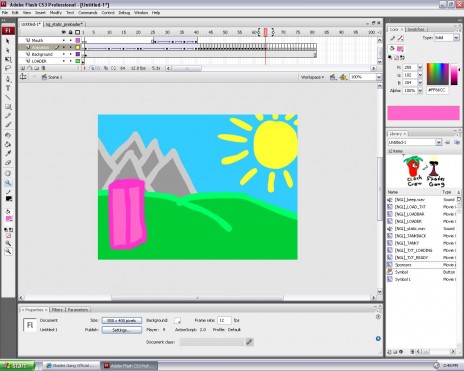Click the pencil icon beside Document class
This screenshot has height=371, width=464.
249,342
